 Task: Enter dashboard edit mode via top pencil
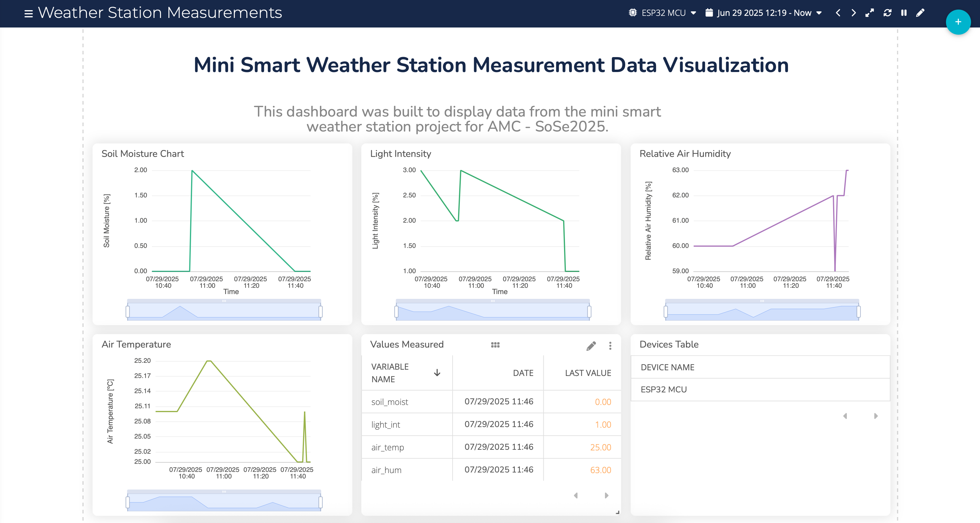920,13
